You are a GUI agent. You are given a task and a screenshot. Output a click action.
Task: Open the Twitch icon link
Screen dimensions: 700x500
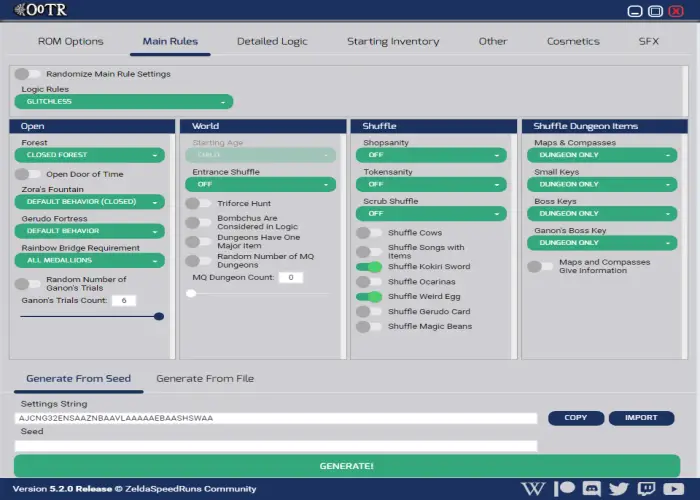(646, 489)
